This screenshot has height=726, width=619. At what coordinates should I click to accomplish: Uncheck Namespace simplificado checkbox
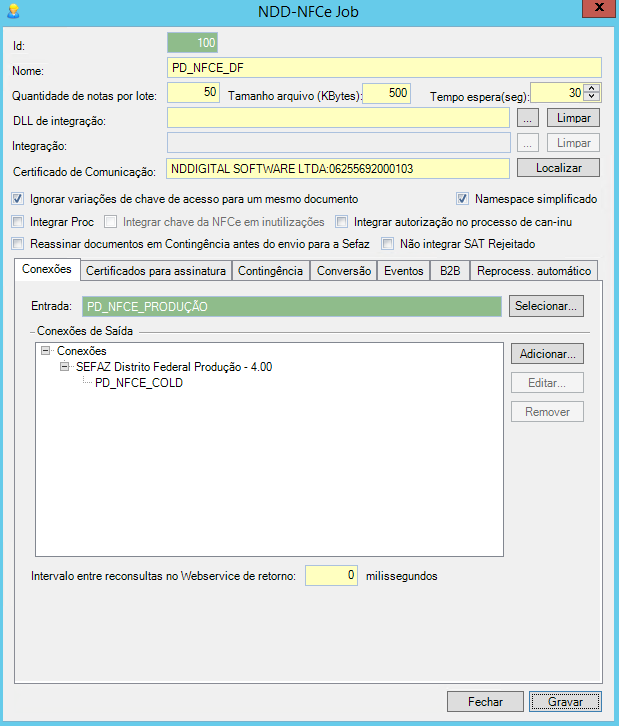(x=463, y=198)
